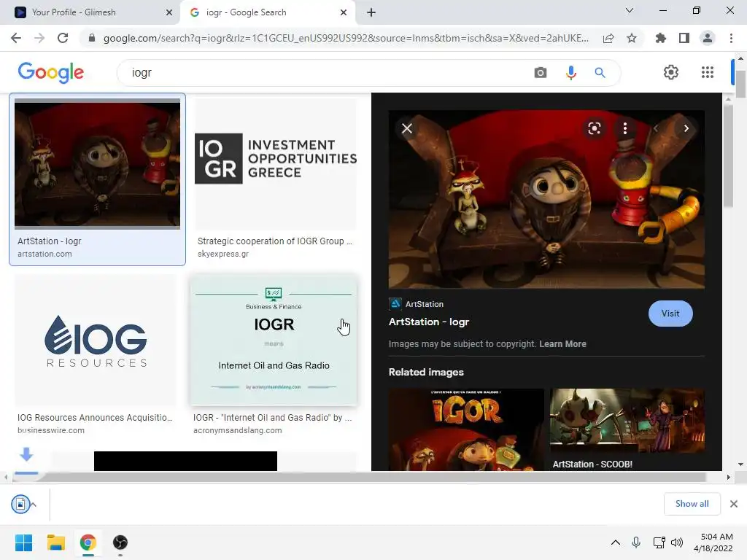Start voice search with microphone
Screen dimensions: 747x560
pos(570,72)
